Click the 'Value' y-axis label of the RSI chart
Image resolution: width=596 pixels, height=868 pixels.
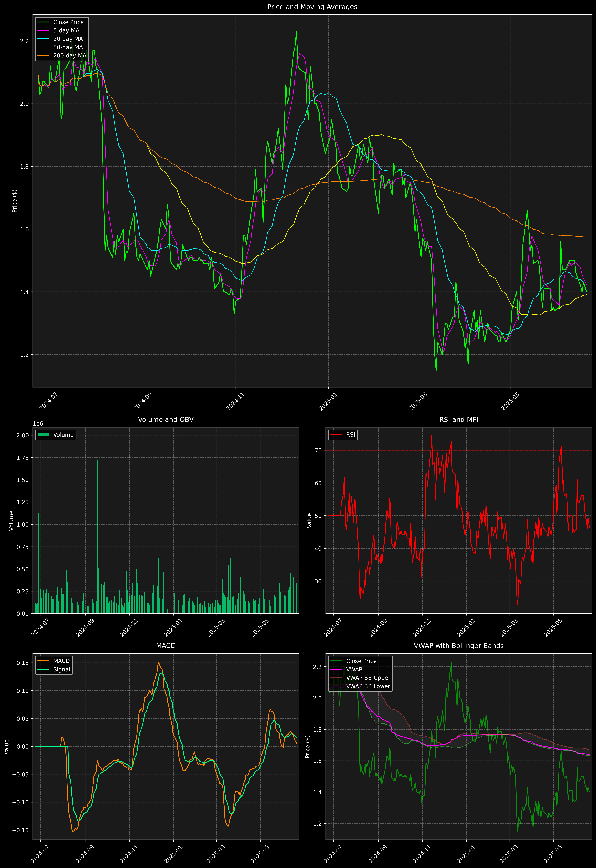(x=309, y=520)
